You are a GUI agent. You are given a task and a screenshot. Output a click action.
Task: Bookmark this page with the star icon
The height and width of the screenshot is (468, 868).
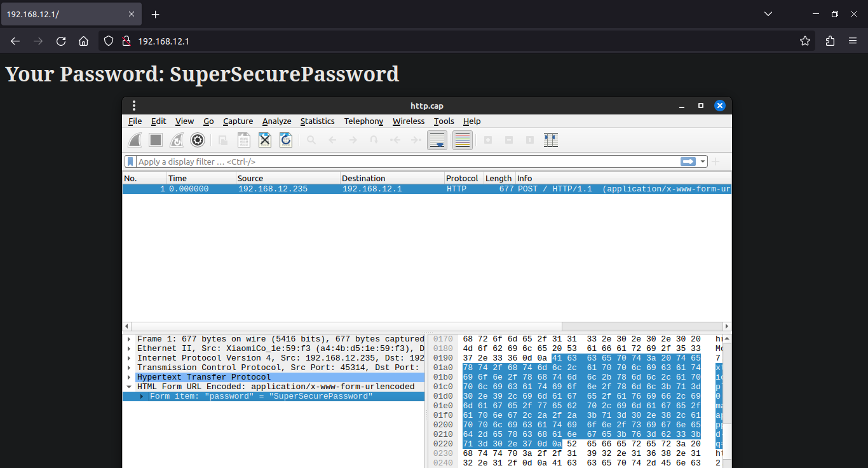pyautogui.click(x=805, y=41)
